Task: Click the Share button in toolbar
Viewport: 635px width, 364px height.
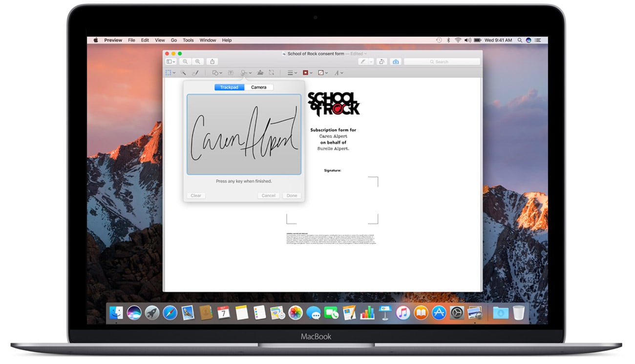Action: (x=212, y=61)
